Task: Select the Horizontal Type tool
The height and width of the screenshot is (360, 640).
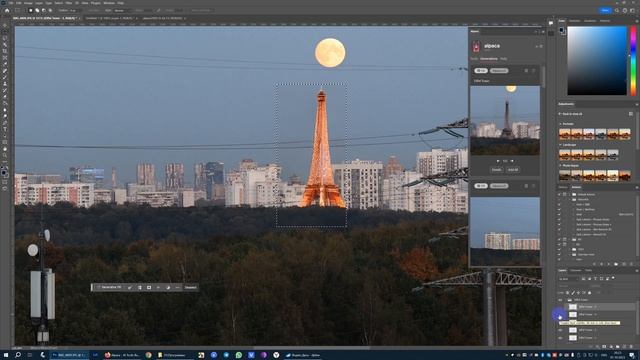Action: tap(5, 129)
